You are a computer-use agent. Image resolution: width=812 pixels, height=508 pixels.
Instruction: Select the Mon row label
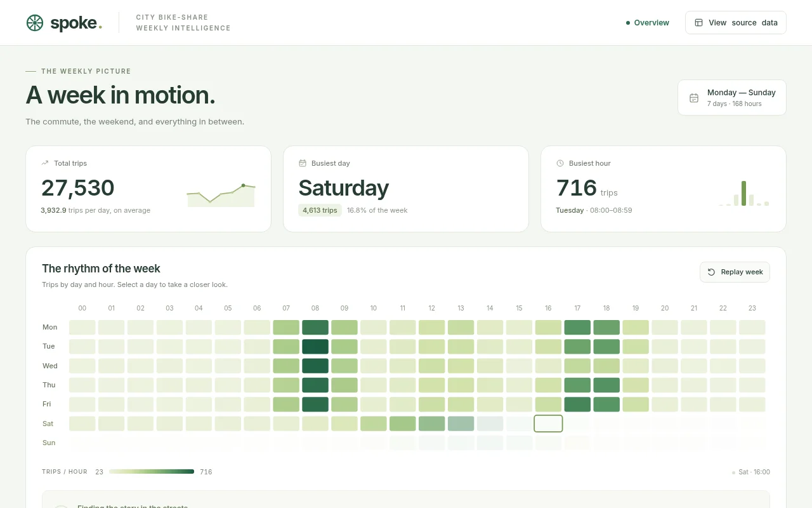49,327
